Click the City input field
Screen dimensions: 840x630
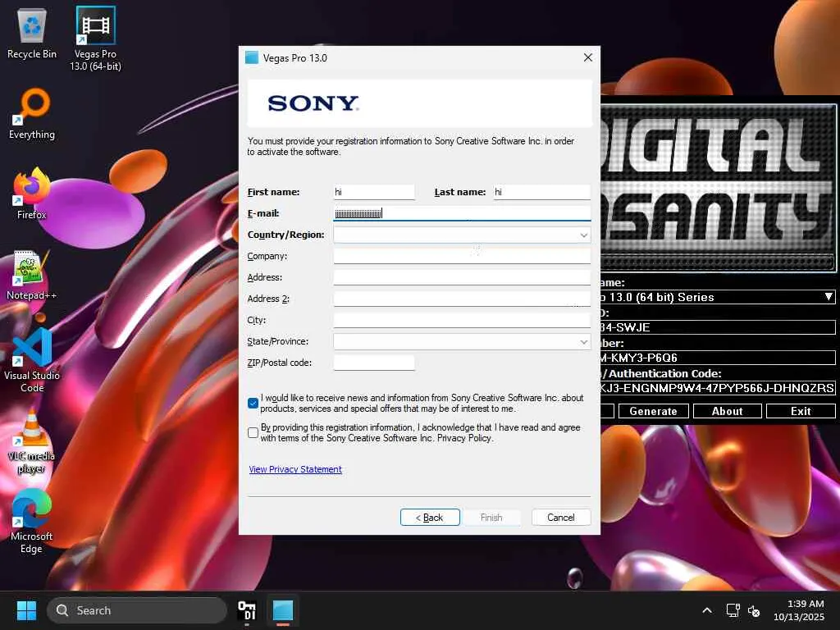(462, 320)
